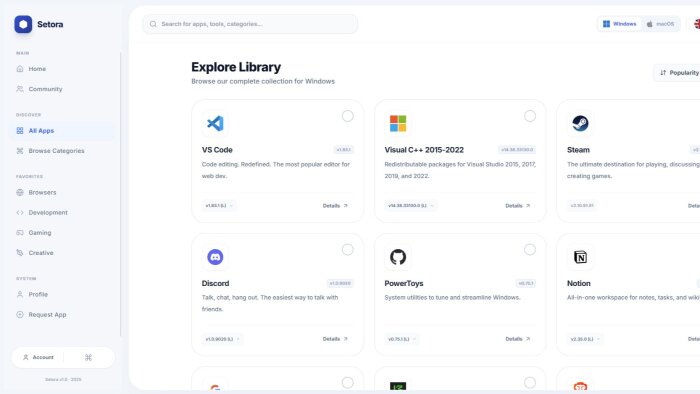Open PowerToys version dropdown
The height and width of the screenshot is (394, 700).
[401, 339]
